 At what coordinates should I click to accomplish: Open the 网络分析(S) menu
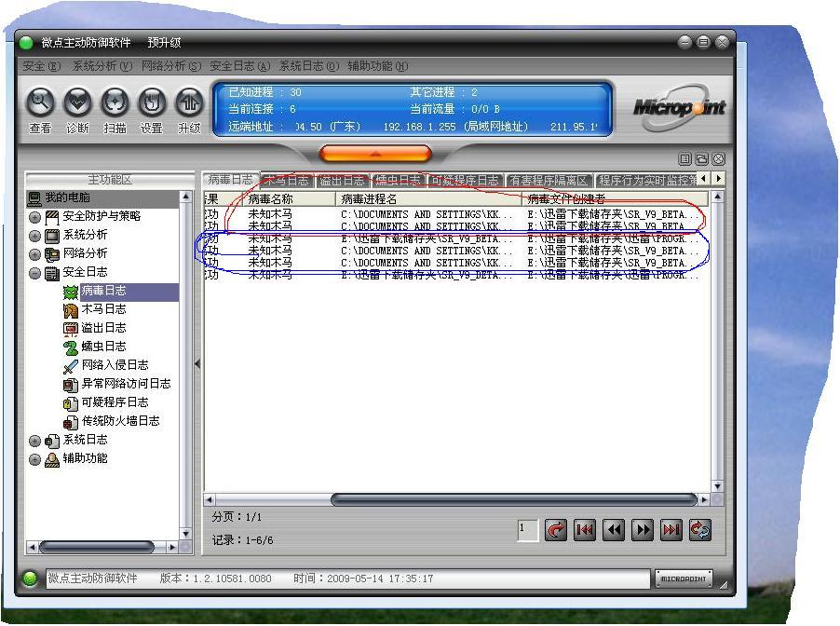point(171,66)
